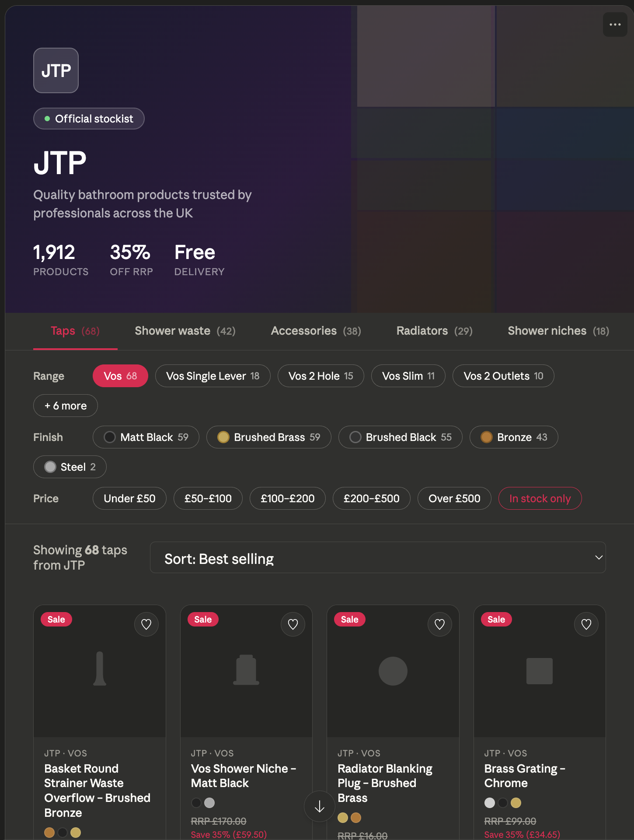Click the Sale badge on Brass Grating
Screen dimensions: 634x840
click(496, 619)
